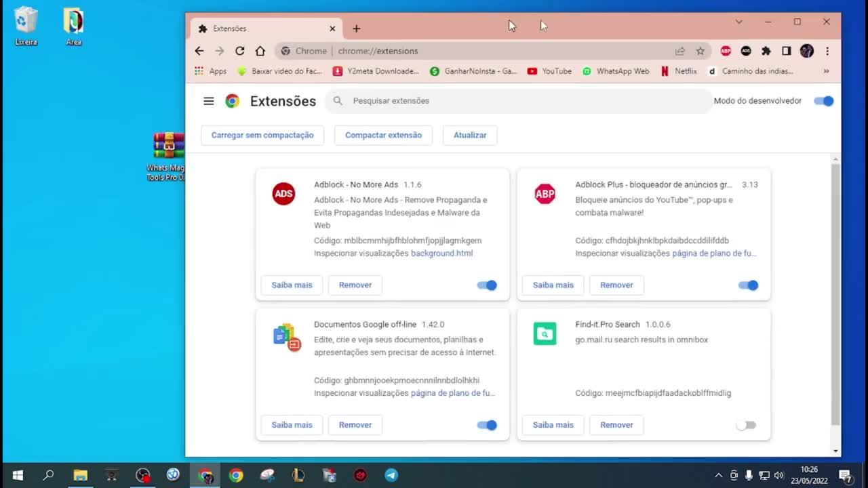Close the Extensões tab
868x488 pixels.
[x=332, y=28]
